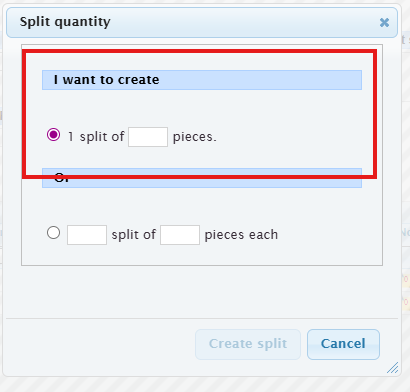Viewport: 410px width, 392px height.
Task: Click the 'pieces each' label text
Action: (241, 235)
